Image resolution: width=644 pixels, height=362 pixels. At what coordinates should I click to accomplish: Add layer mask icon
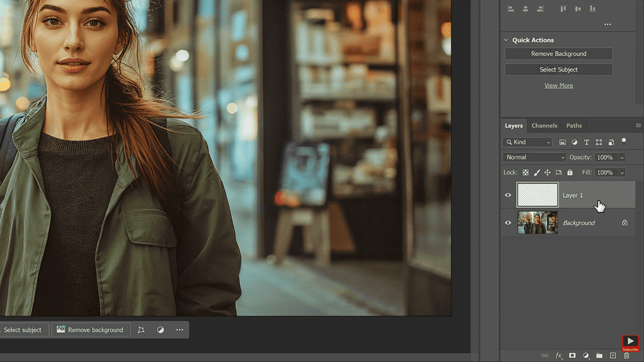coord(572,356)
